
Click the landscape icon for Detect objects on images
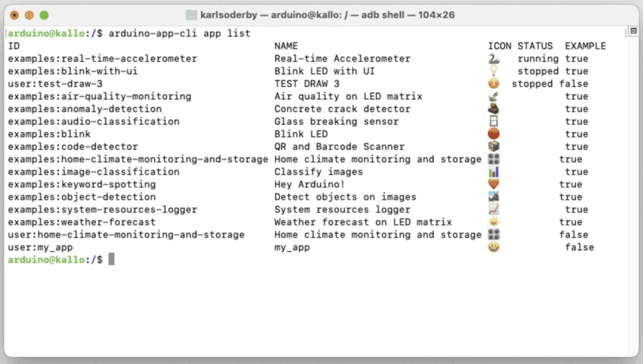(x=494, y=197)
